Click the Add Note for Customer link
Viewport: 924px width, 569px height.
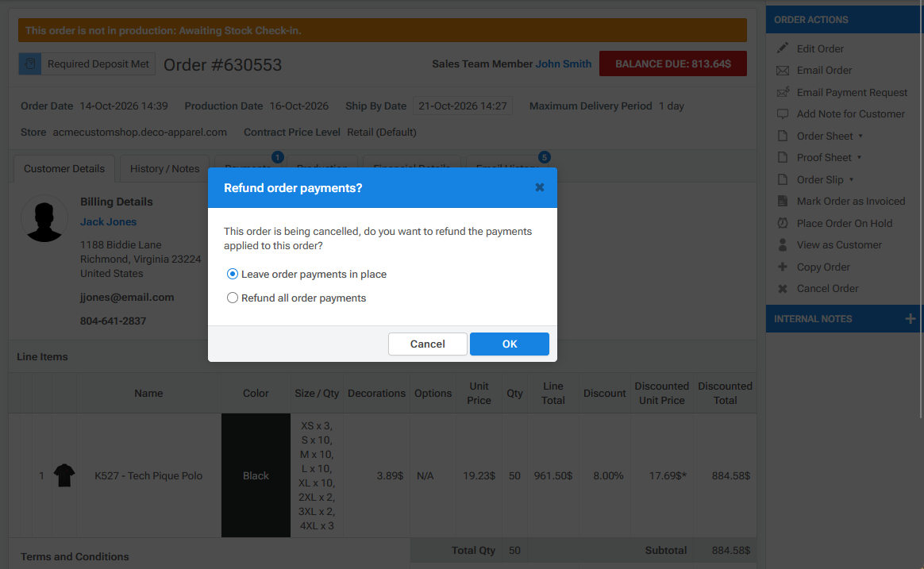(850, 114)
